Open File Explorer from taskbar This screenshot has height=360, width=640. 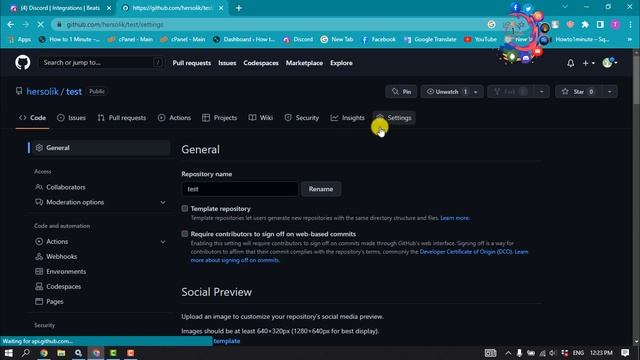tap(61, 353)
